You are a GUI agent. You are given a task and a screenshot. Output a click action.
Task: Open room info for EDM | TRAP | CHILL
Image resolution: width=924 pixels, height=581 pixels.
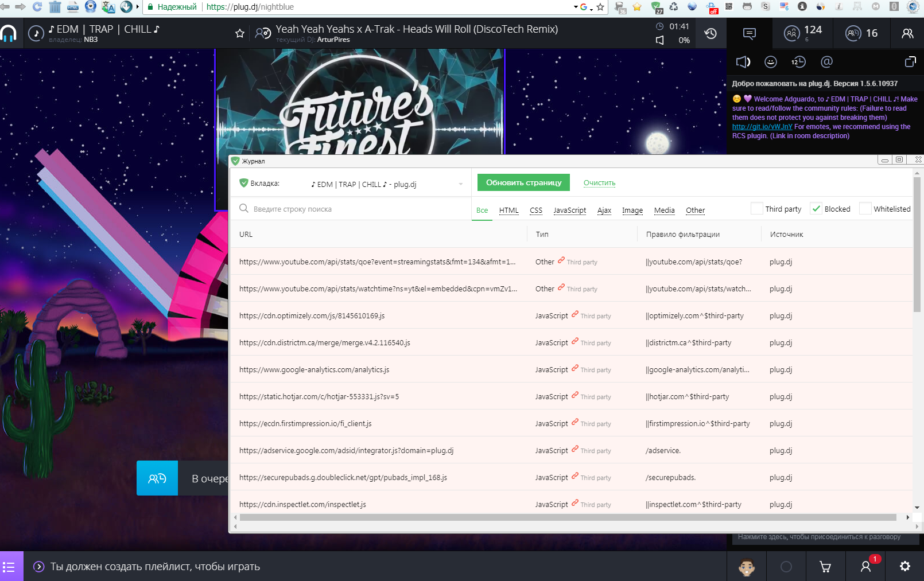coord(36,33)
